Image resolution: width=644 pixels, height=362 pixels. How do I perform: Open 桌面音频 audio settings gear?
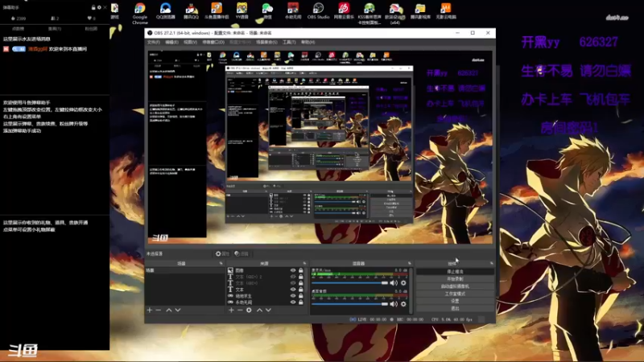coord(403,304)
